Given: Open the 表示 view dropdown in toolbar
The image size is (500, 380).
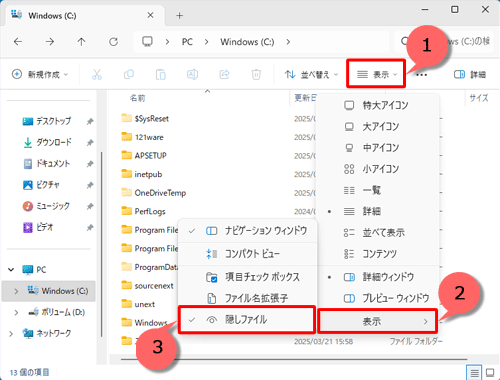Looking at the screenshot, I should coord(376,74).
